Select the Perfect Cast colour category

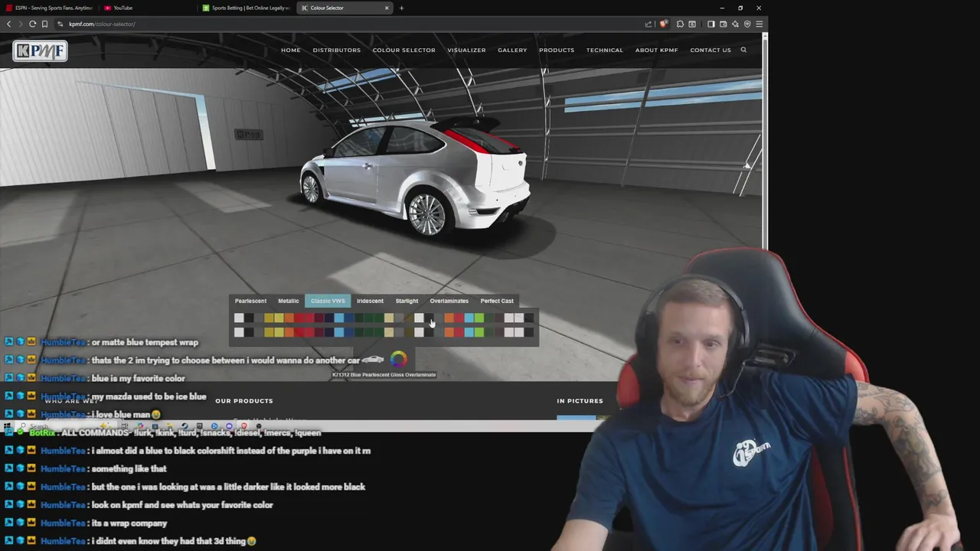(497, 301)
